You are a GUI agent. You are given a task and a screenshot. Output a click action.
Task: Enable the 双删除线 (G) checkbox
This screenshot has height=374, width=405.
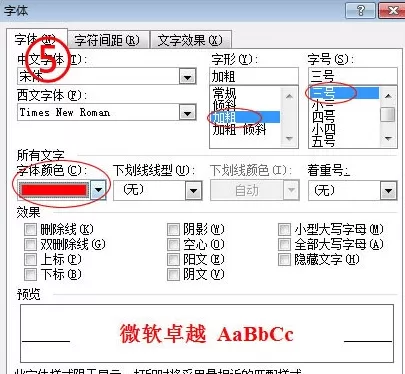pos(30,244)
